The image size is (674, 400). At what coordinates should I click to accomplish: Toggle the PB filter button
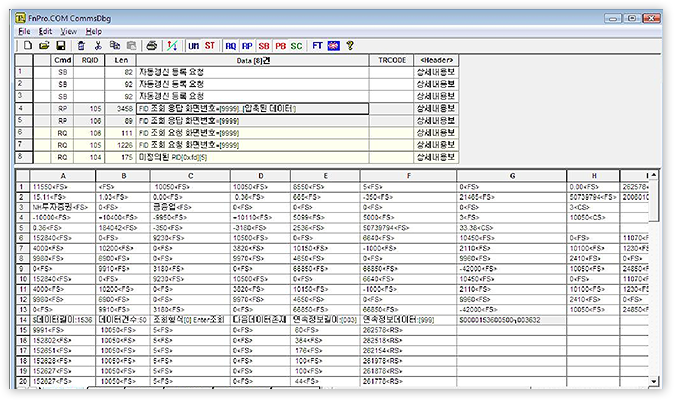tap(280, 46)
